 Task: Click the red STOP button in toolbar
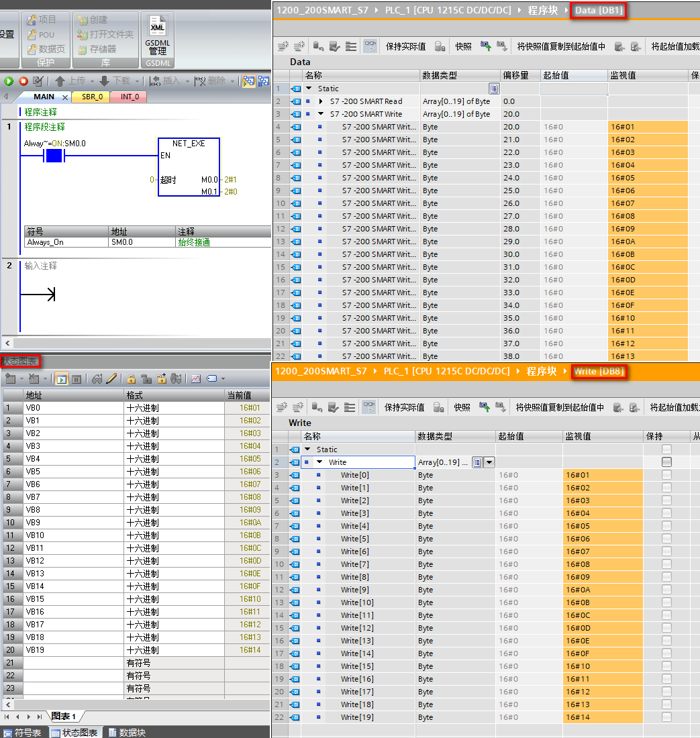click(23, 81)
